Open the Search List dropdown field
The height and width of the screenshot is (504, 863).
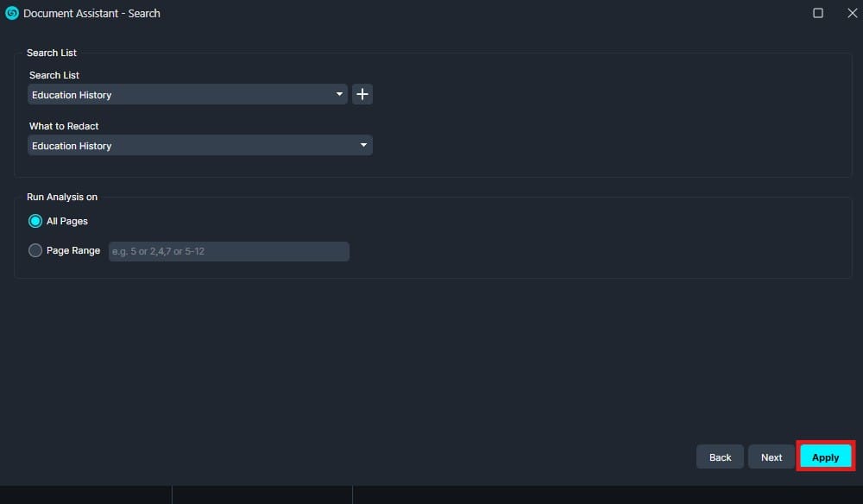tap(181, 94)
